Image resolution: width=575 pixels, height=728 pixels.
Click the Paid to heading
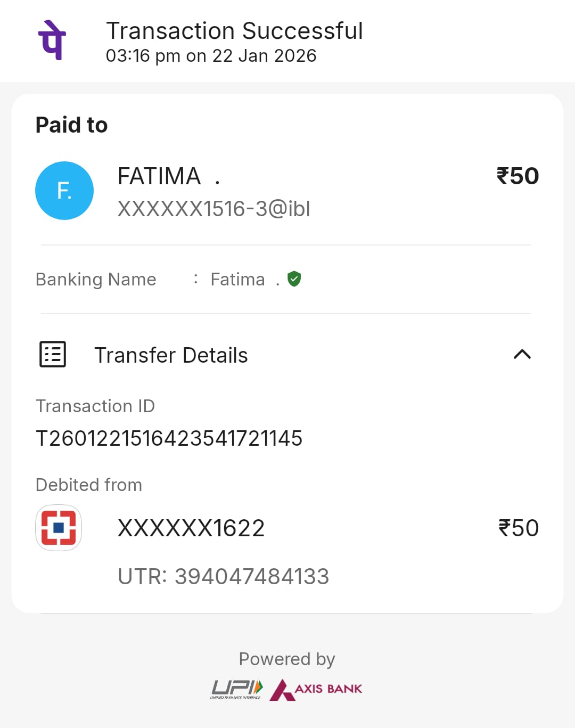point(71,125)
